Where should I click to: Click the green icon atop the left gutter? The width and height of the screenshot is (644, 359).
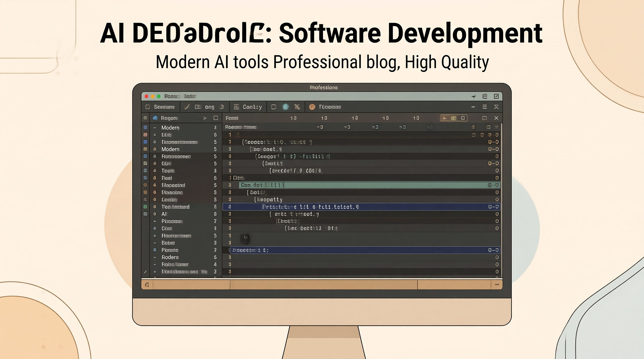coord(145,118)
